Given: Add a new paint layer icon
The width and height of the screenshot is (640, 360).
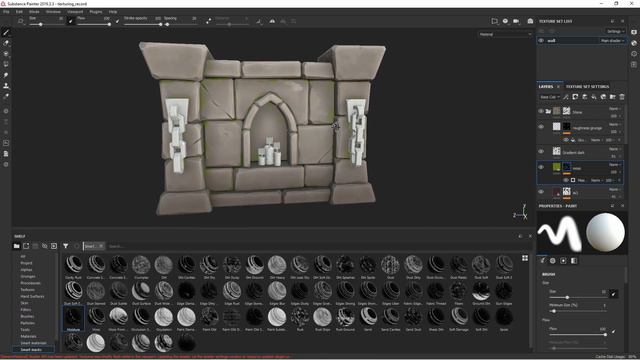Looking at the screenshot, I should tap(584, 97).
